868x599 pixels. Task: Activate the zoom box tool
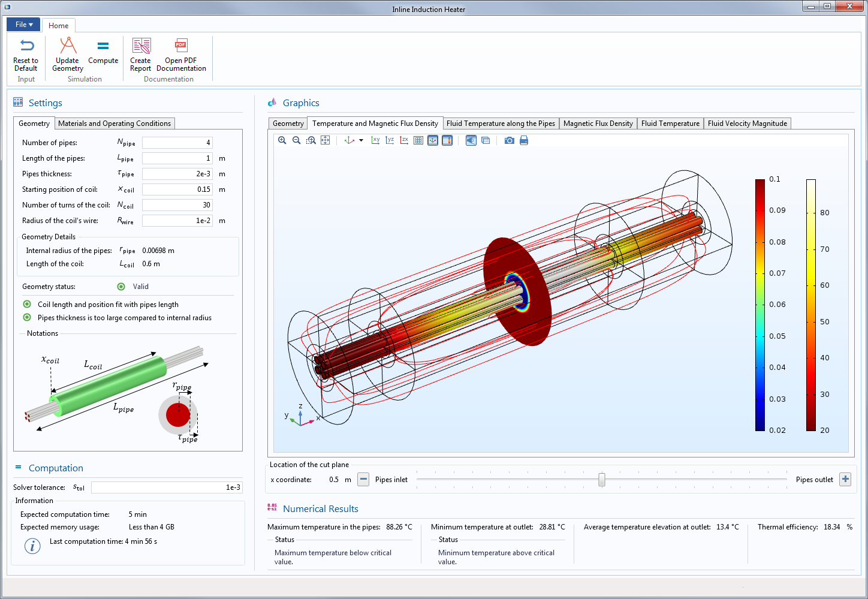point(311,140)
